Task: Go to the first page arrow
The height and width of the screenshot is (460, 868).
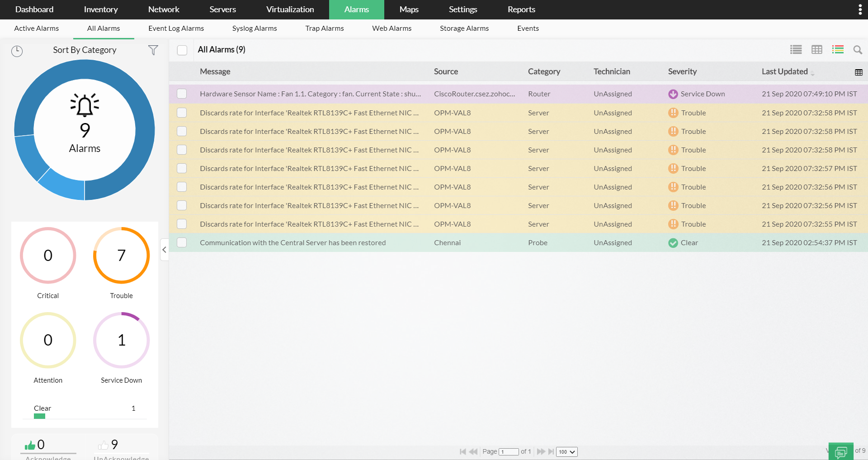Action: point(463,451)
